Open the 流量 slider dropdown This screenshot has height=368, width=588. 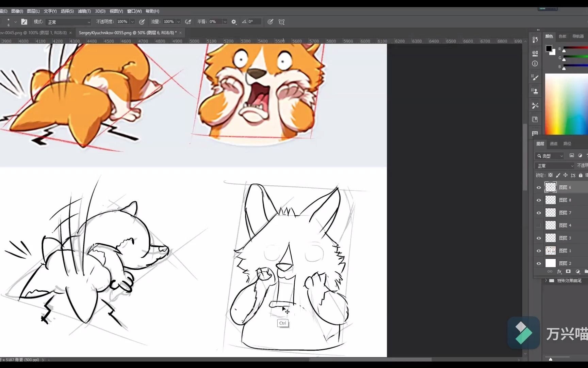tap(179, 22)
